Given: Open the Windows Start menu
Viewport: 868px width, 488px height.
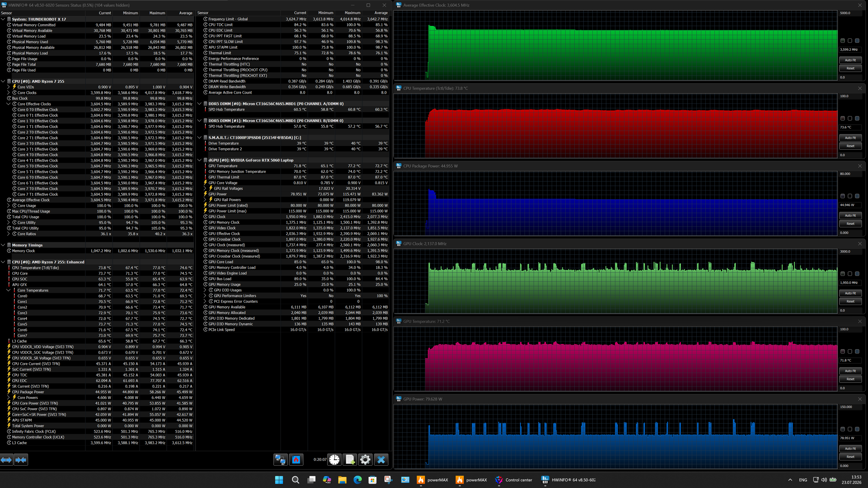Looking at the screenshot, I should click(279, 480).
